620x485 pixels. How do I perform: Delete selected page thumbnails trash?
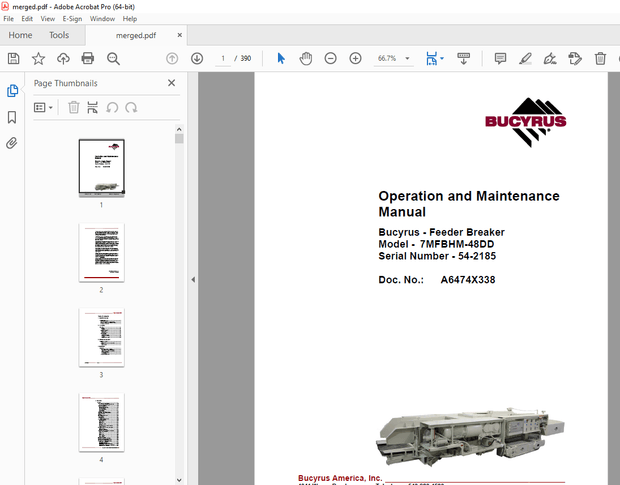[74, 108]
